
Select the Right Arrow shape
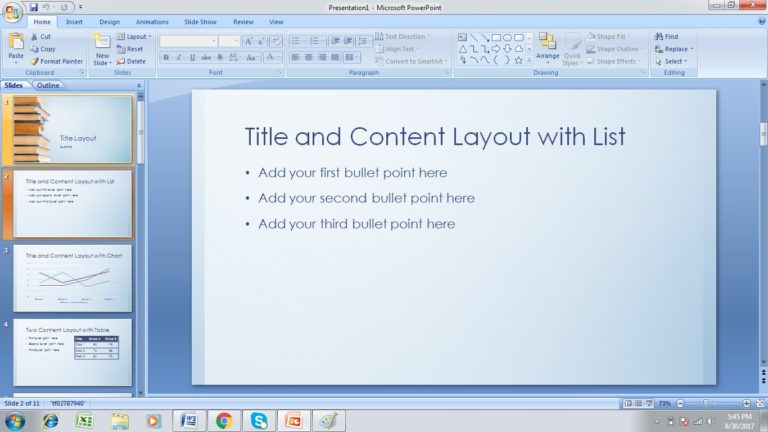496,48
